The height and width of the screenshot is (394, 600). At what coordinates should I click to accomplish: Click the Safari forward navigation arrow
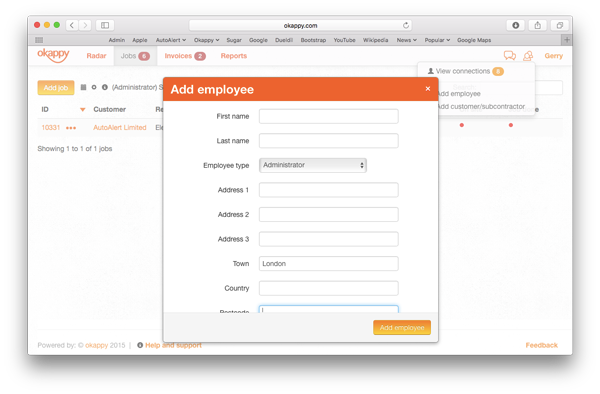(85, 25)
